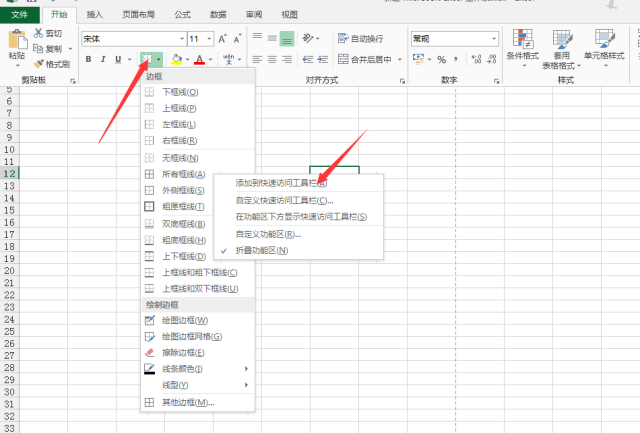Set top vertical alignment

click(257, 38)
